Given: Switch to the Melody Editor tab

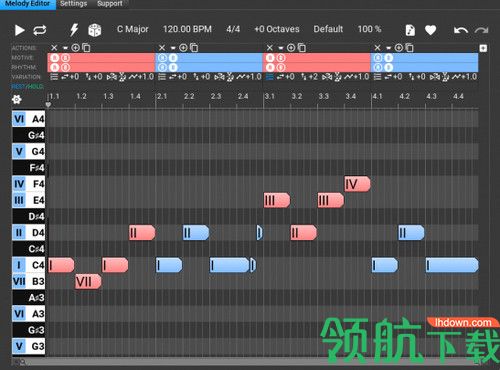Looking at the screenshot, I should (28, 4).
